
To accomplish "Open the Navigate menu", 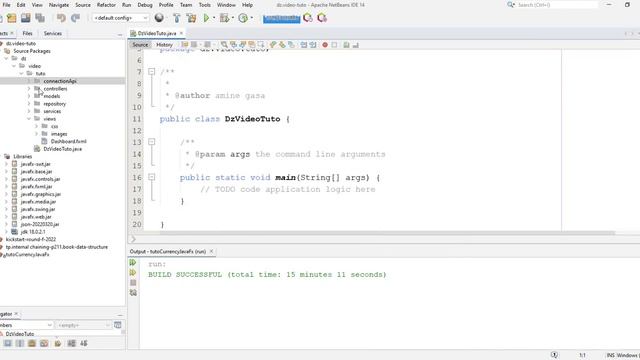I will click(x=59, y=5).
